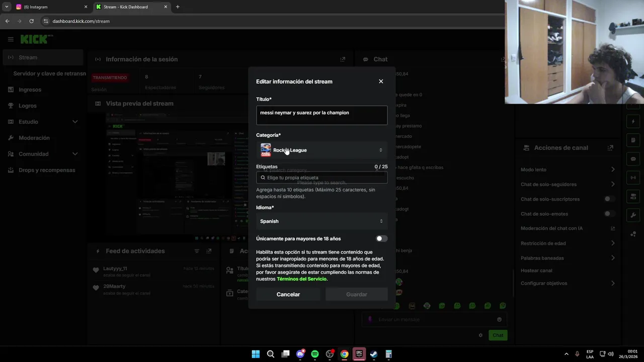Open Servidor y clave de retransmisión

(49, 73)
